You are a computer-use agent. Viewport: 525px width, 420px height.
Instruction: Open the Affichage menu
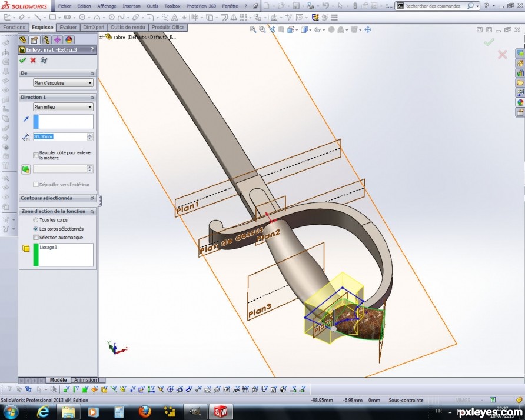click(107, 6)
